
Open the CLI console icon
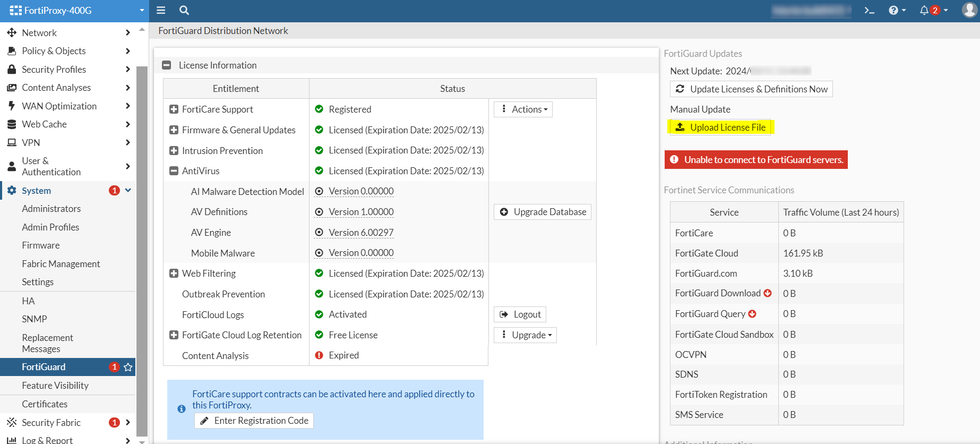click(869, 11)
